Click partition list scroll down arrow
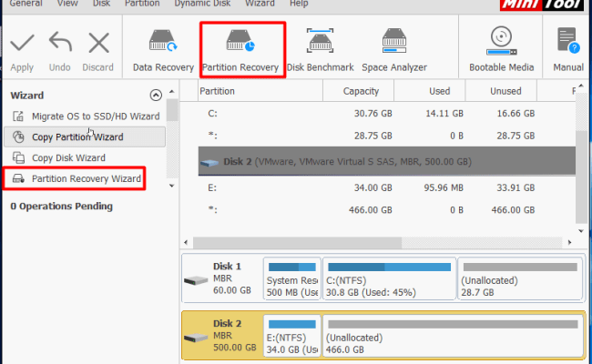592x364 pixels. 581,231
